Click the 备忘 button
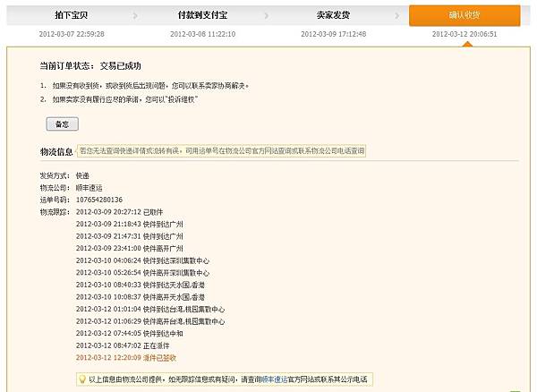Viewport: 537px width, 392px height. 63,124
